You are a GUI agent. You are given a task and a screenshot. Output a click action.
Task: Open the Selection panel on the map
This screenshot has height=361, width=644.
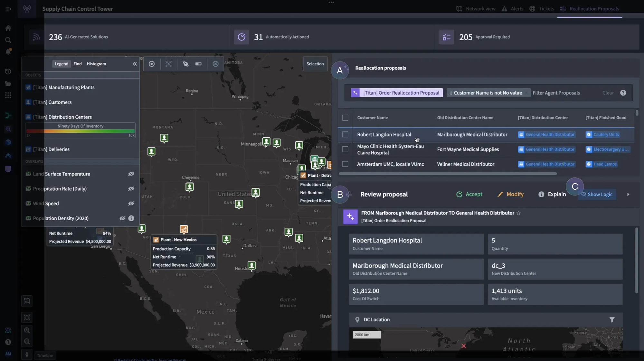click(315, 64)
